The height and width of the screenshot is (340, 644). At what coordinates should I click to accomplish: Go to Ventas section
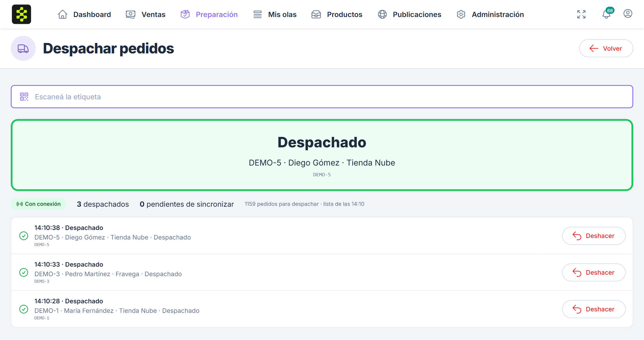click(x=145, y=14)
